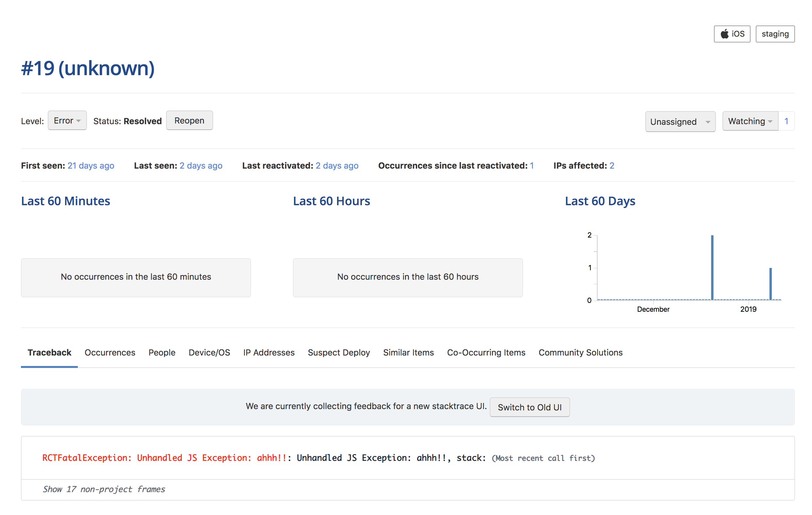This screenshot has width=812, height=515.
Task: Open the Unassigned assignee dropdown
Action: [680, 121]
